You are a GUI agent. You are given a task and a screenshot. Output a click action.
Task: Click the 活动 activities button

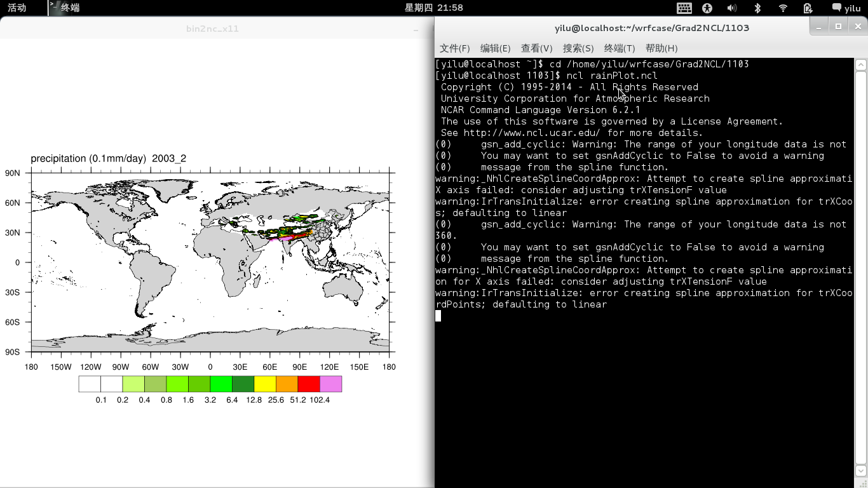[x=17, y=8]
